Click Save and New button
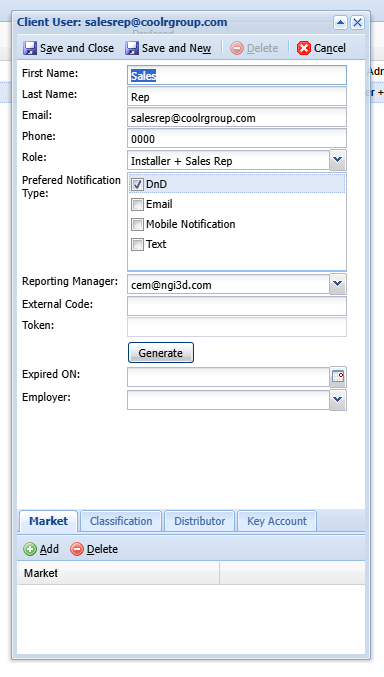The width and height of the screenshot is (384, 677). [168, 48]
